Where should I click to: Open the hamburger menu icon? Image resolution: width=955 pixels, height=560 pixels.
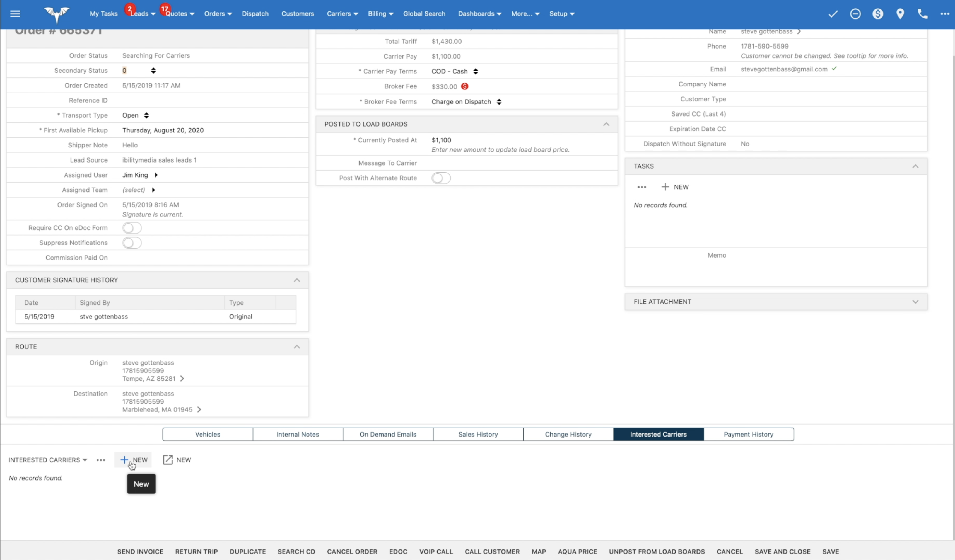click(15, 14)
